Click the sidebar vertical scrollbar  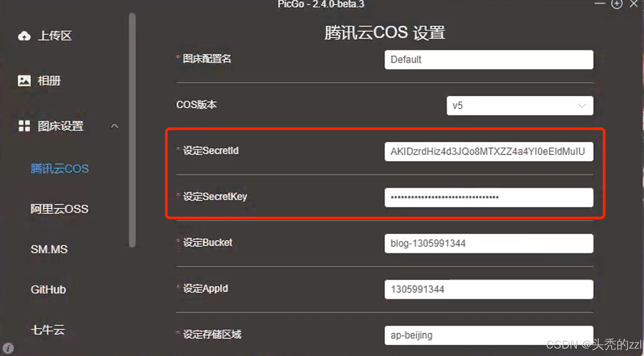[132, 130]
